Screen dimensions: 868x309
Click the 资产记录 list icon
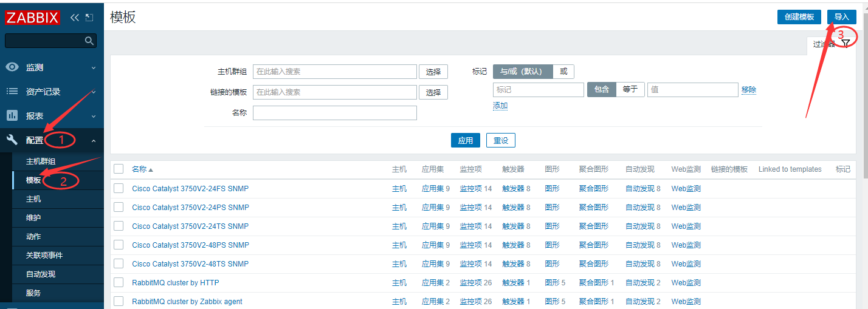[12, 91]
